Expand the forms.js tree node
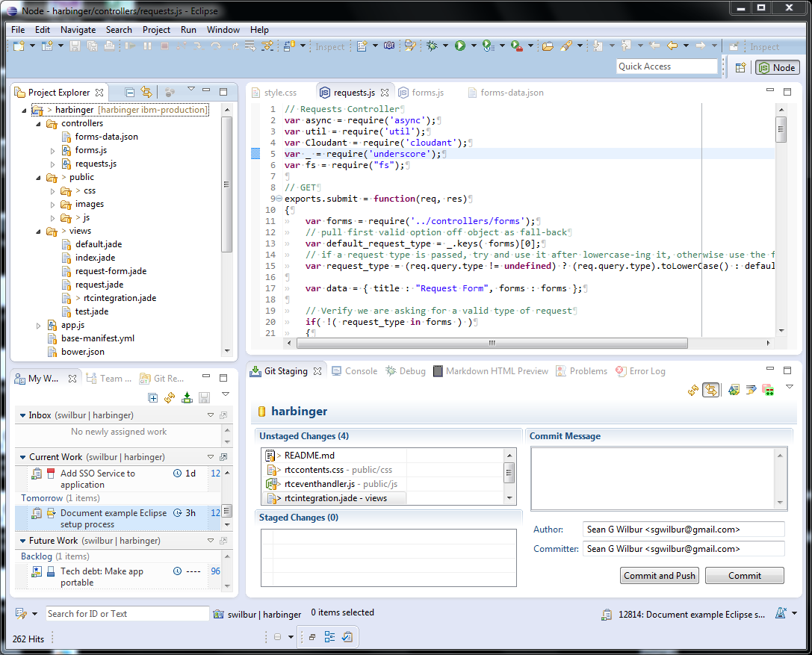The width and height of the screenshot is (812, 655). (x=52, y=151)
